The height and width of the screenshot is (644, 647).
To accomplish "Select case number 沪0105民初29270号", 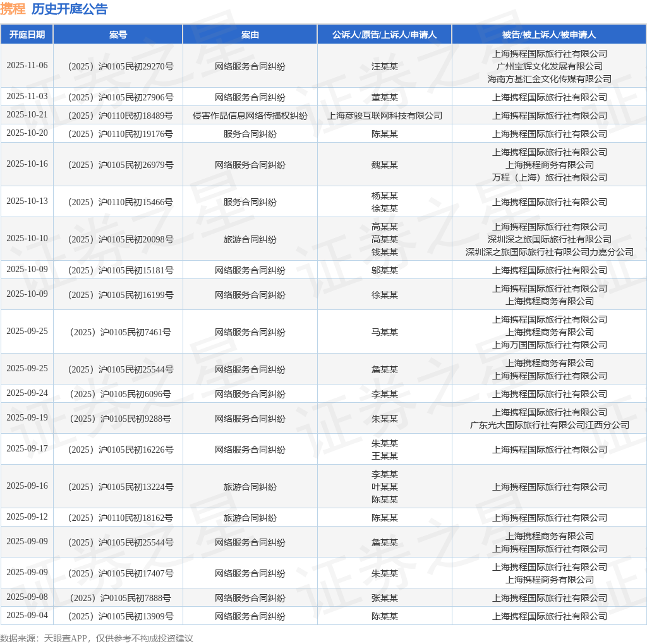I will coord(121,66).
